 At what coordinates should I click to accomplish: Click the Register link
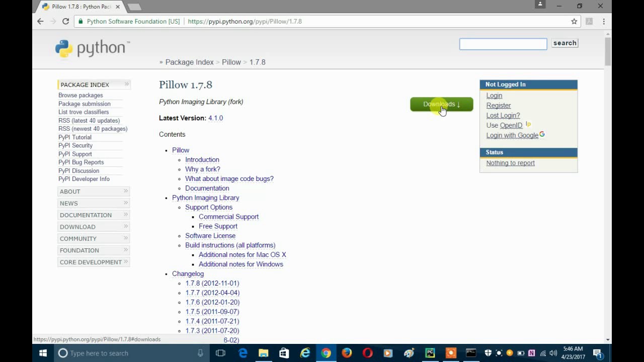[x=499, y=105]
